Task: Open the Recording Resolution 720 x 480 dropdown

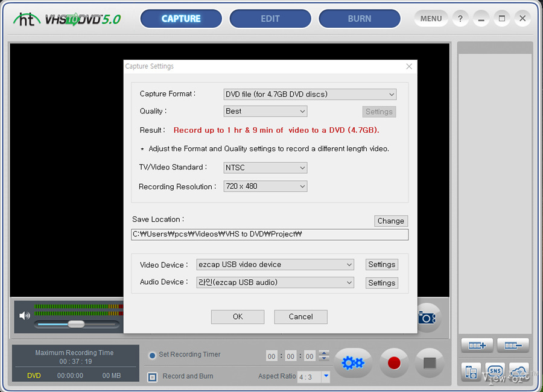Action: [x=265, y=186]
